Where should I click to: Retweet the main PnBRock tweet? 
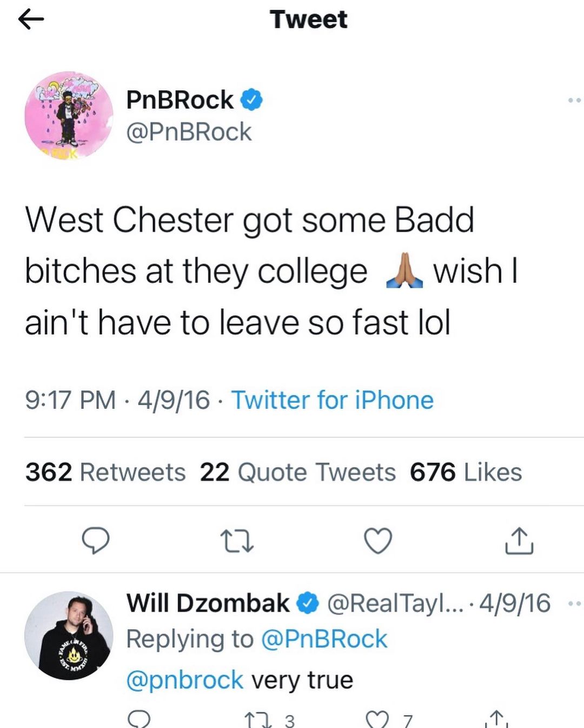click(237, 541)
